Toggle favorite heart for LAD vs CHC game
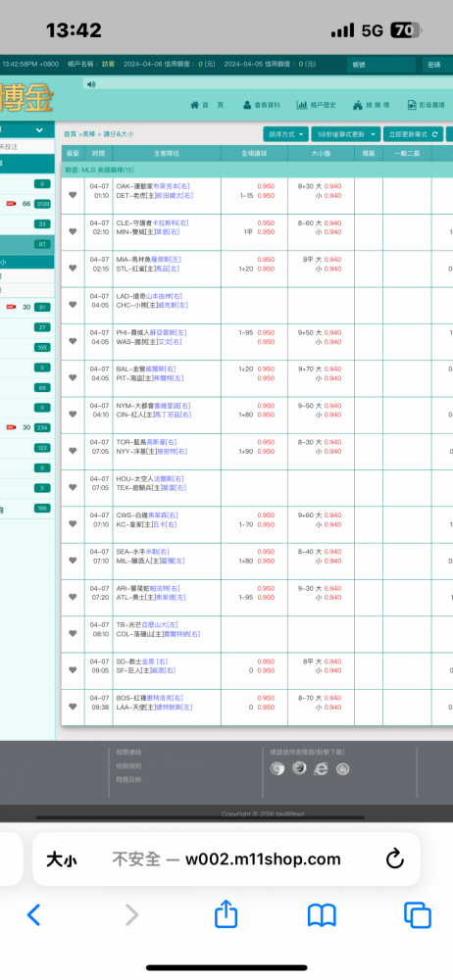This screenshot has height=980, width=453. point(73,305)
